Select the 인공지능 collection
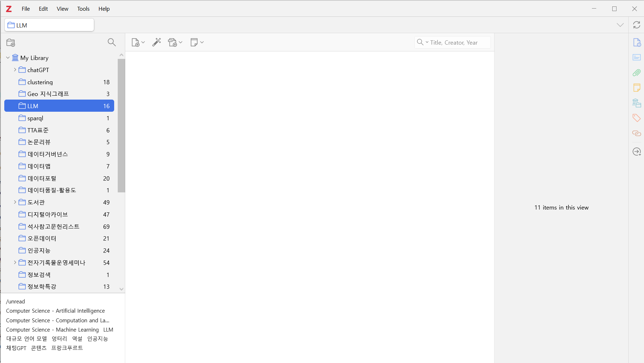Image resolution: width=644 pixels, height=363 pixels. pyautogui.click(x=59, y=251)
